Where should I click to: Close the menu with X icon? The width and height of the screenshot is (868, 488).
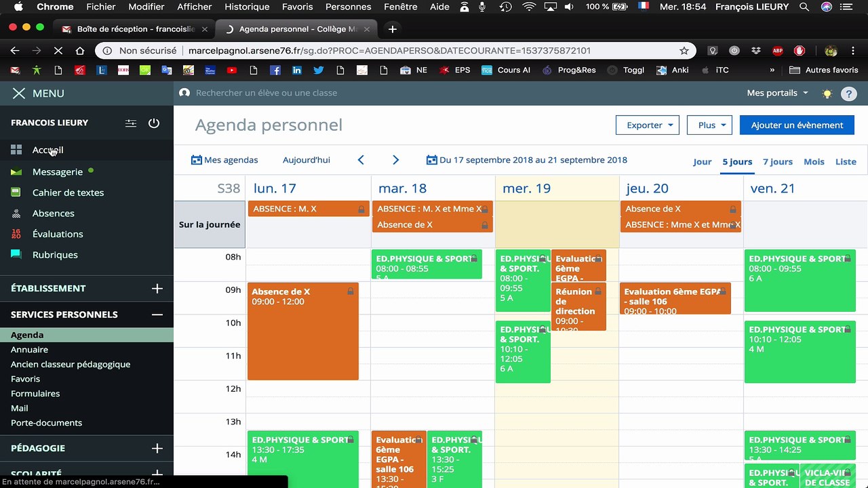(x=18, y=94)
